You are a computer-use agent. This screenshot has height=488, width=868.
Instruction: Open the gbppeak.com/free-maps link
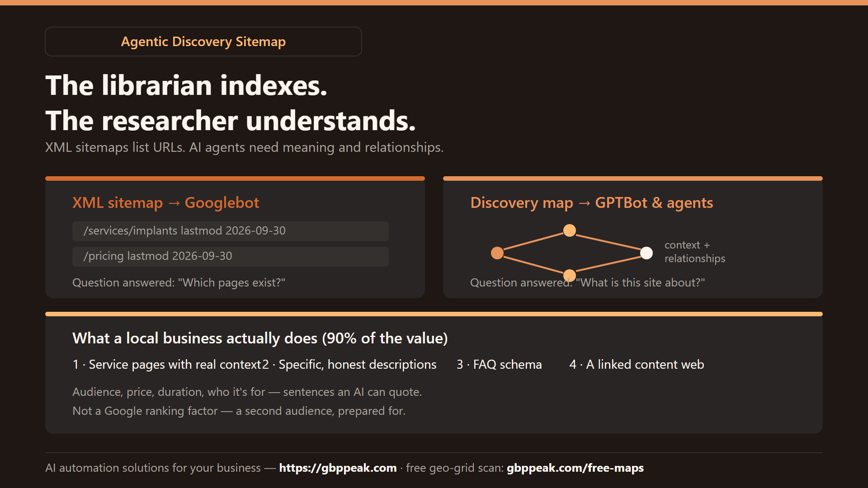tap(575, 468)
